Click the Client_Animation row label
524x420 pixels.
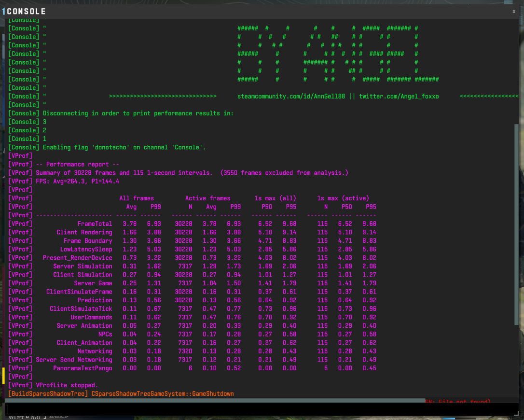pos(84,343)
